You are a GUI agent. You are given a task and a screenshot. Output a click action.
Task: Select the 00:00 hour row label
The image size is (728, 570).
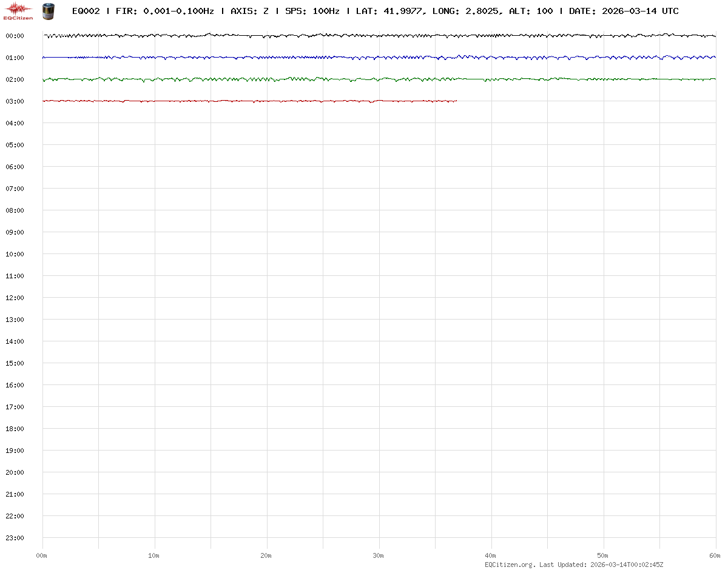click(15, 36)
